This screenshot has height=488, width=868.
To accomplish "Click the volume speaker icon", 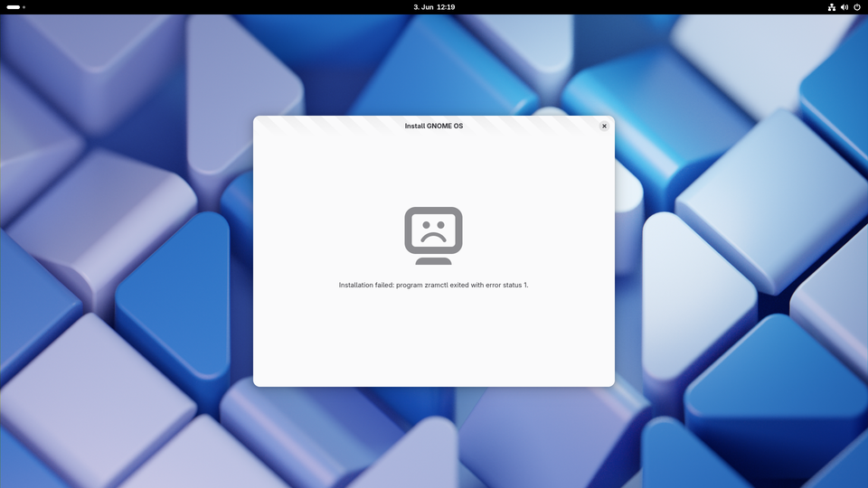I will pyautogui.click(x=844, y=7).
